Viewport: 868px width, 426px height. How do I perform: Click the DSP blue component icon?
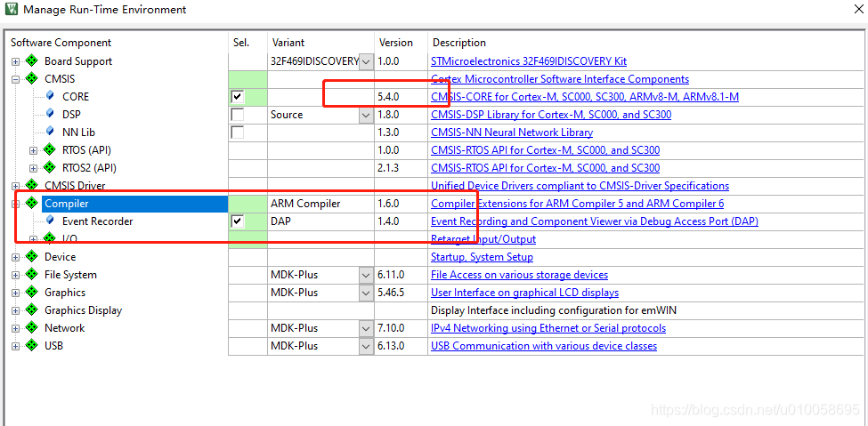[x=50, y=114]
